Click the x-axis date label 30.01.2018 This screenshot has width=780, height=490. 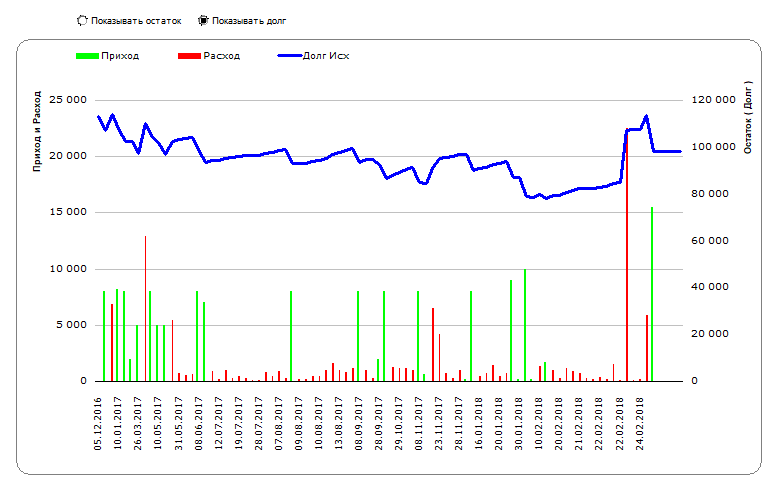pyautogui.click(x=519, y=424)
